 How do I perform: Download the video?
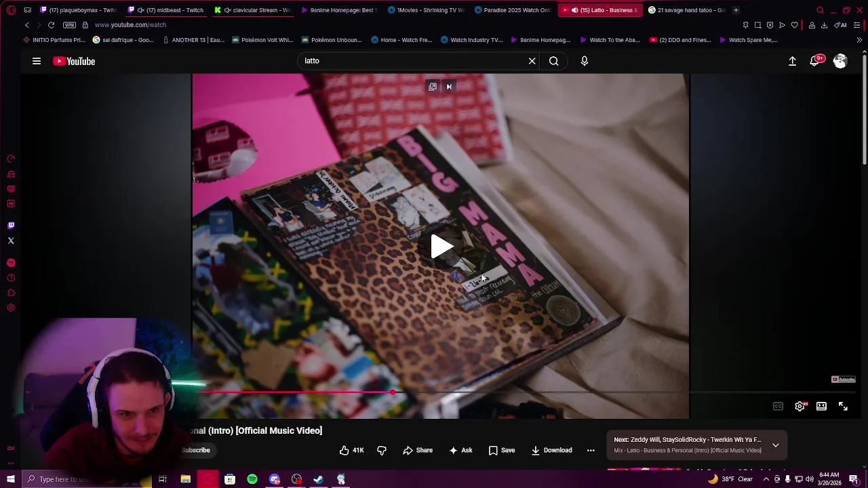click(551, 450)
